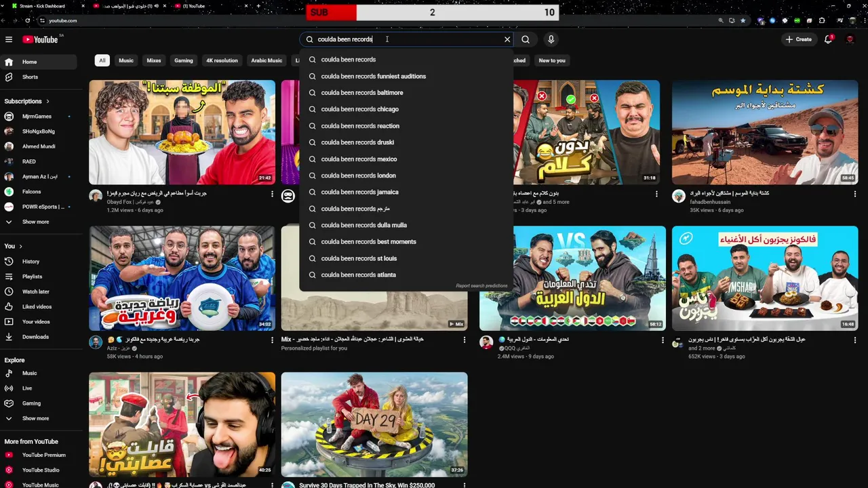Click in the 'coulda been records' search field
868x488 pixels.
tap(406, 39)
